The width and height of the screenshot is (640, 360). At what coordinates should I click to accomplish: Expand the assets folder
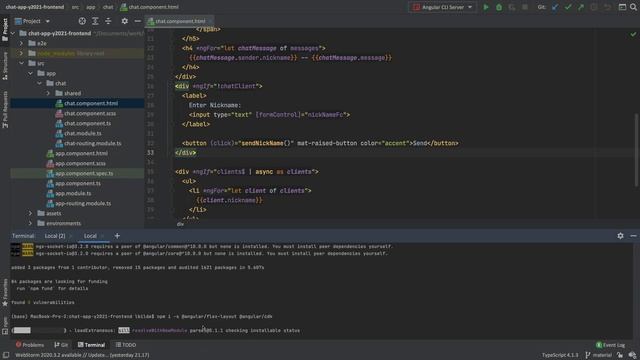pos(31,213)
